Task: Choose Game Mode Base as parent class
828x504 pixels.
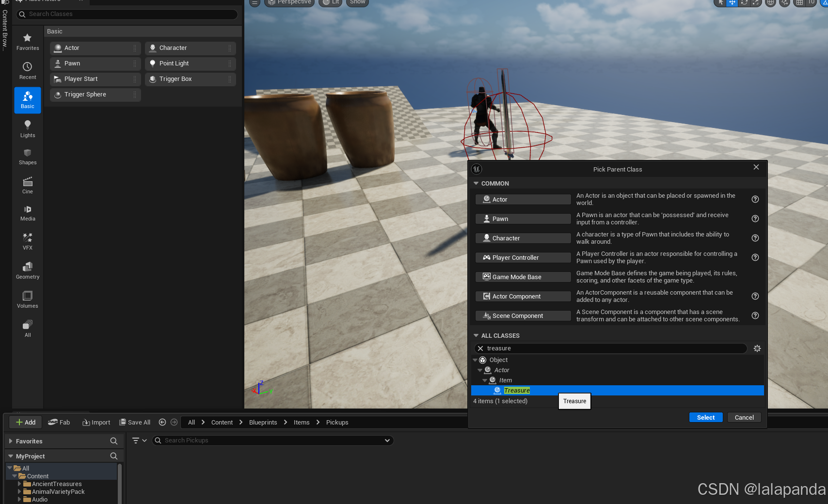Action: pos(523,277)
